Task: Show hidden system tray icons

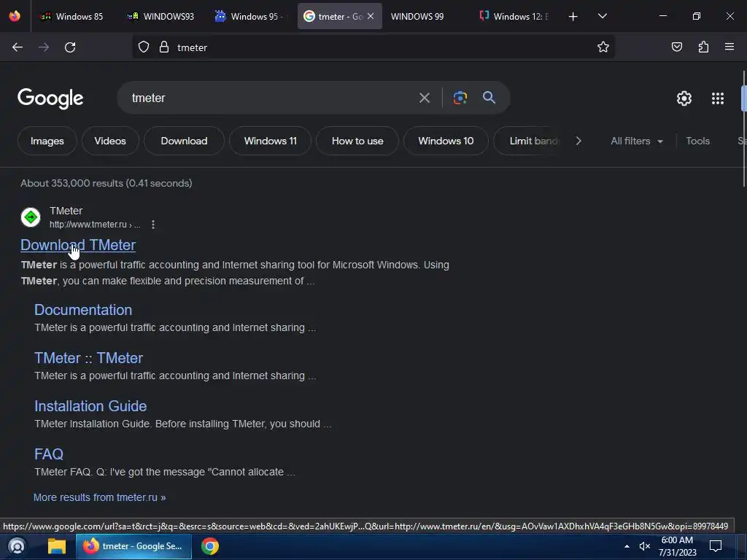Action: [627, 546]
